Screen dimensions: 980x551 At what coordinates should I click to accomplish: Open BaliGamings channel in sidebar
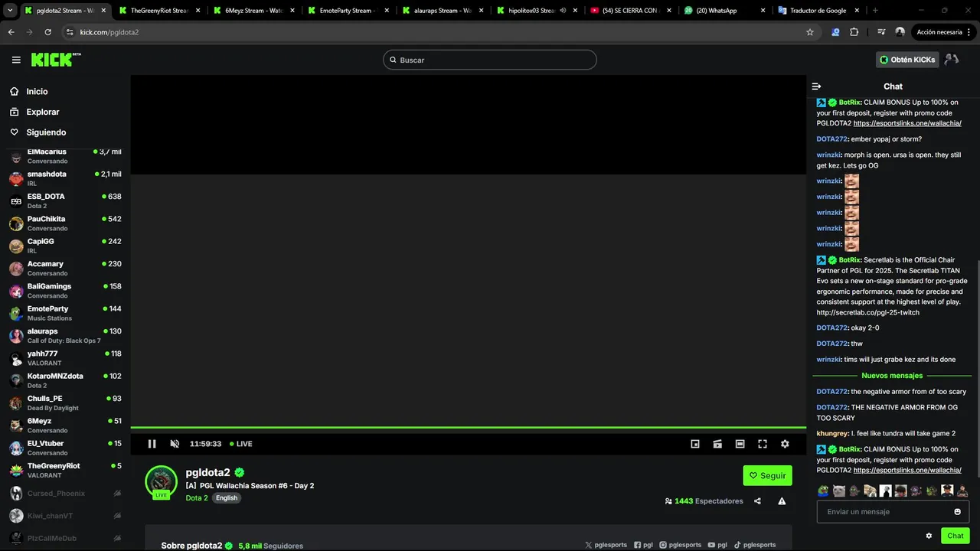pos(65,291)
